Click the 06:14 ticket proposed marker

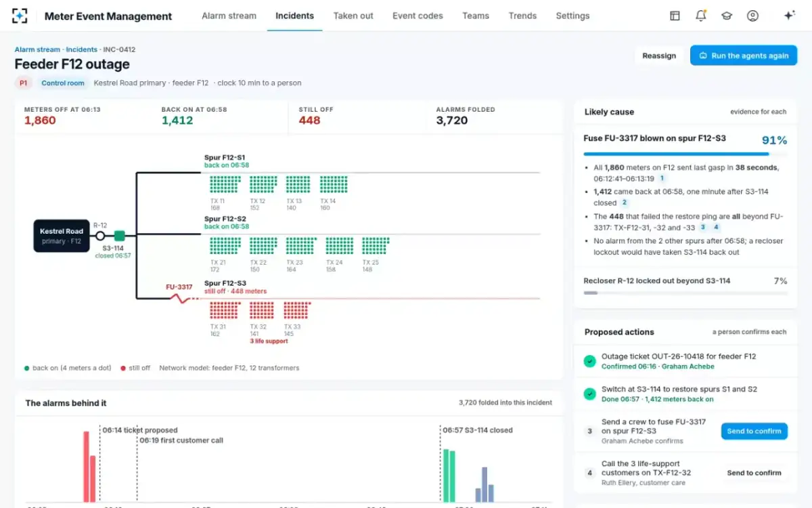[140, 430]
